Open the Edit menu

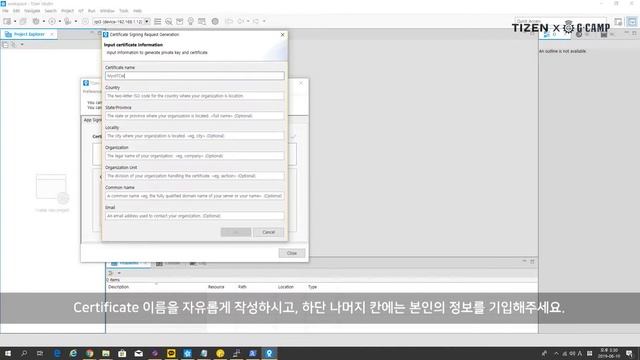(x=16, y=11)
